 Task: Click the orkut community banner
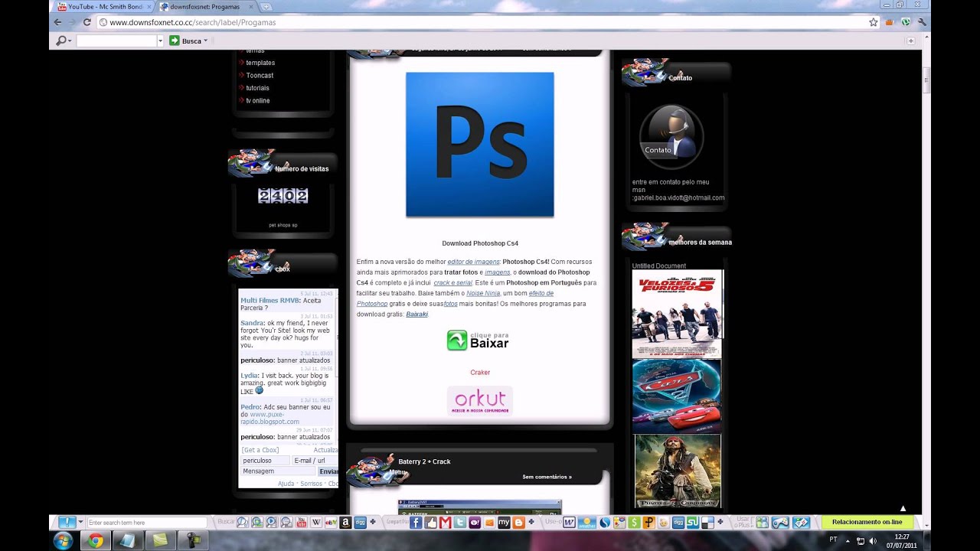480,401
